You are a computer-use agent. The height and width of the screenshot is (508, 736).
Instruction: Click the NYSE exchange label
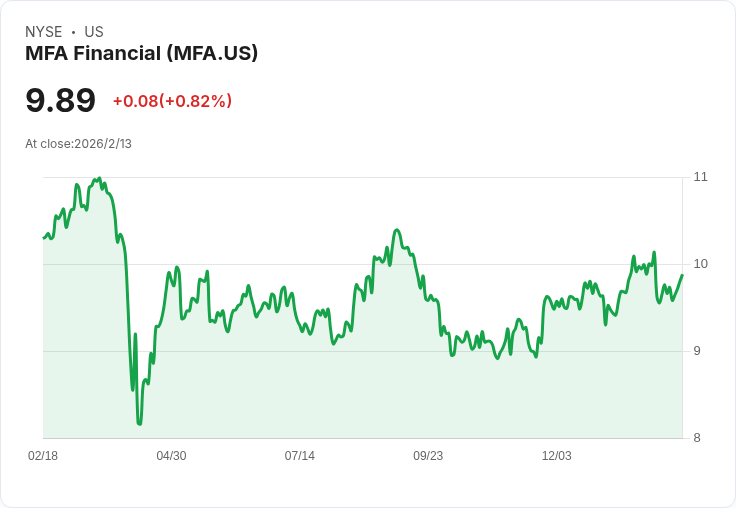[43, 32]
